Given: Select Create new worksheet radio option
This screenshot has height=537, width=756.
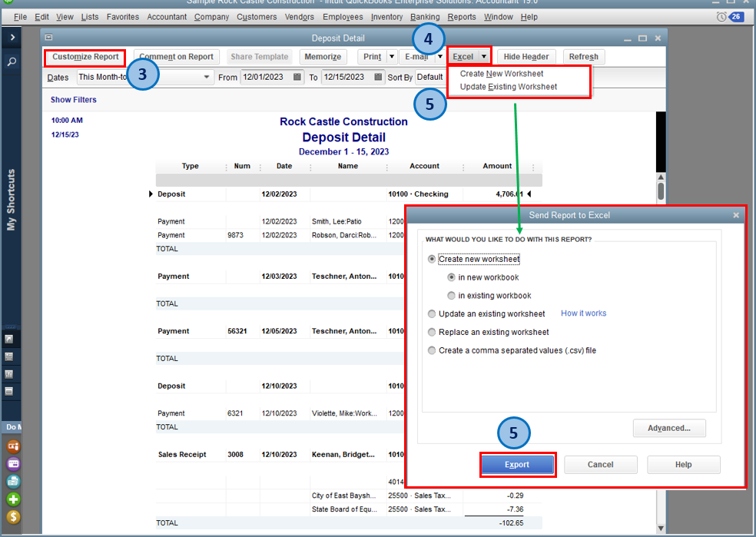Looking at the screenshot, I should (x=432, y=259).
